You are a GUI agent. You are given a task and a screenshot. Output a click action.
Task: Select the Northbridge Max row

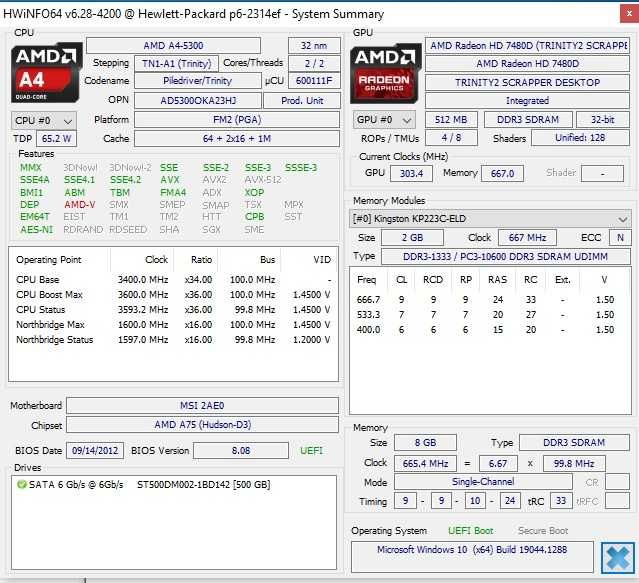[173, 325]
